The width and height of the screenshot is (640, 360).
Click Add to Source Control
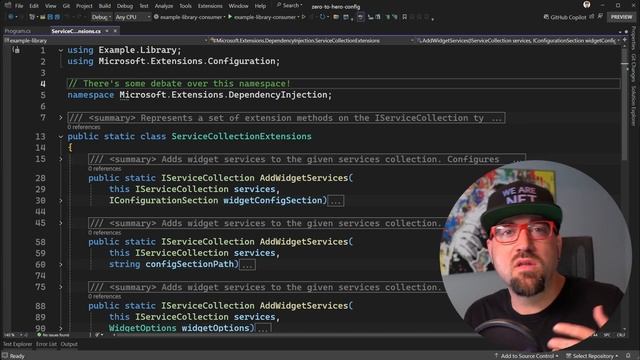526,356
